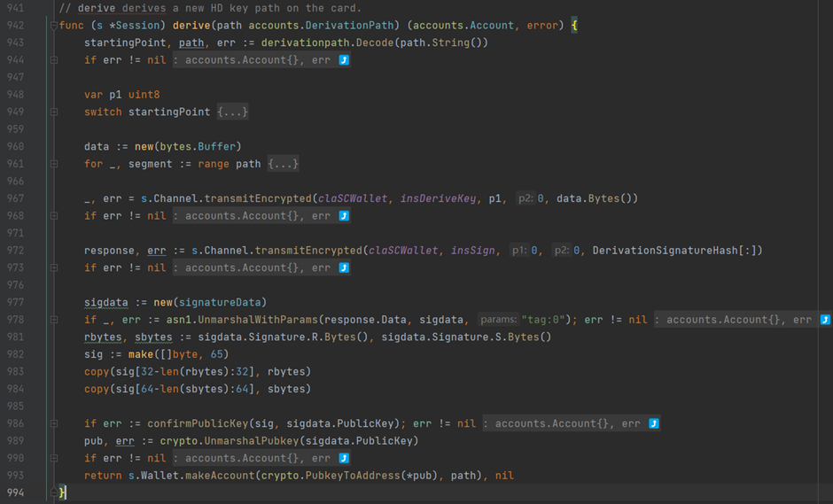Click 'derivationpath.Decode' call on line 943

tap(327, 43)
